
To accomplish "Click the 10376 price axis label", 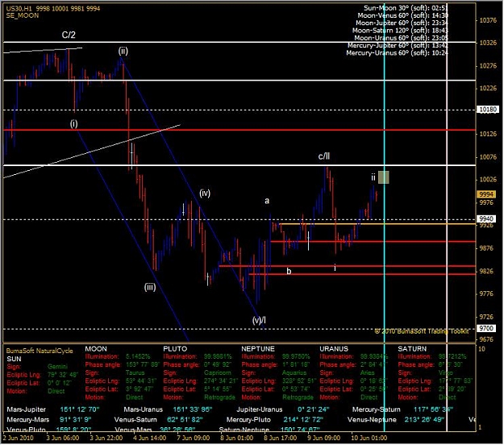I will pyautogui.click(x=488, y=20).
